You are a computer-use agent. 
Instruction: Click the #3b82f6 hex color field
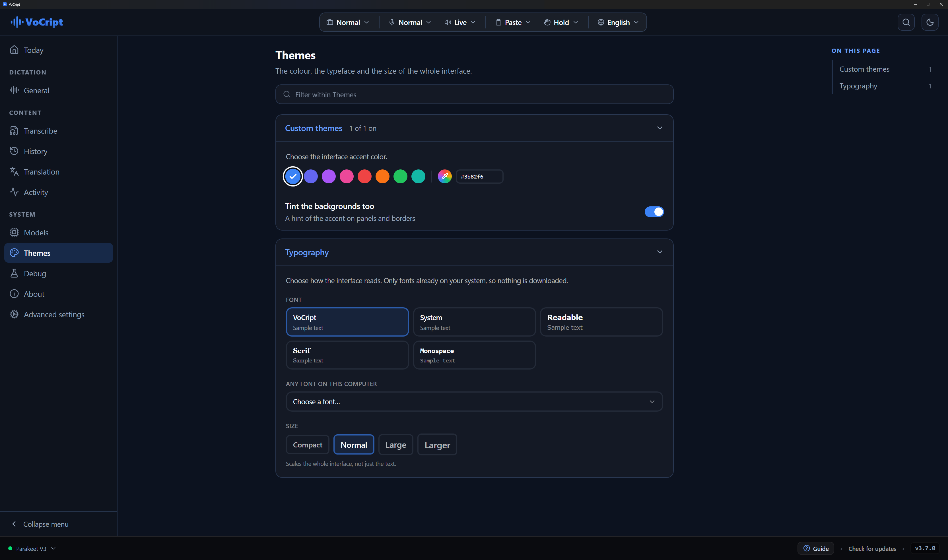click(x=479, y=176)
